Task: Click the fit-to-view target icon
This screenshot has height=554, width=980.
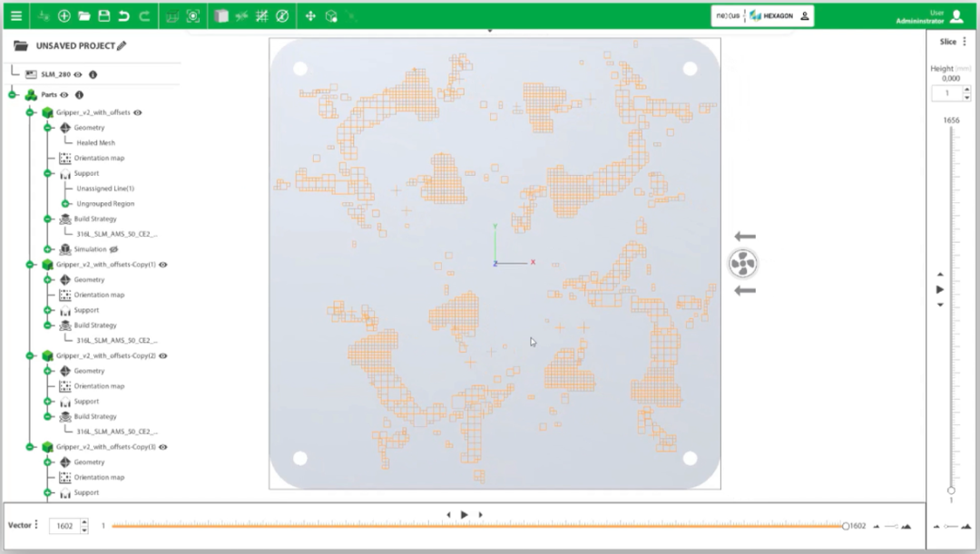Action: 193,16
